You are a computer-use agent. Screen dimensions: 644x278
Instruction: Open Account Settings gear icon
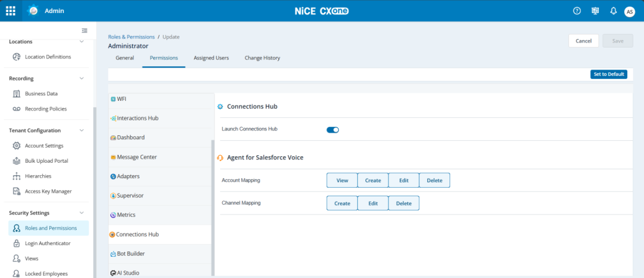pyautogui.click(x=17, y=146)
